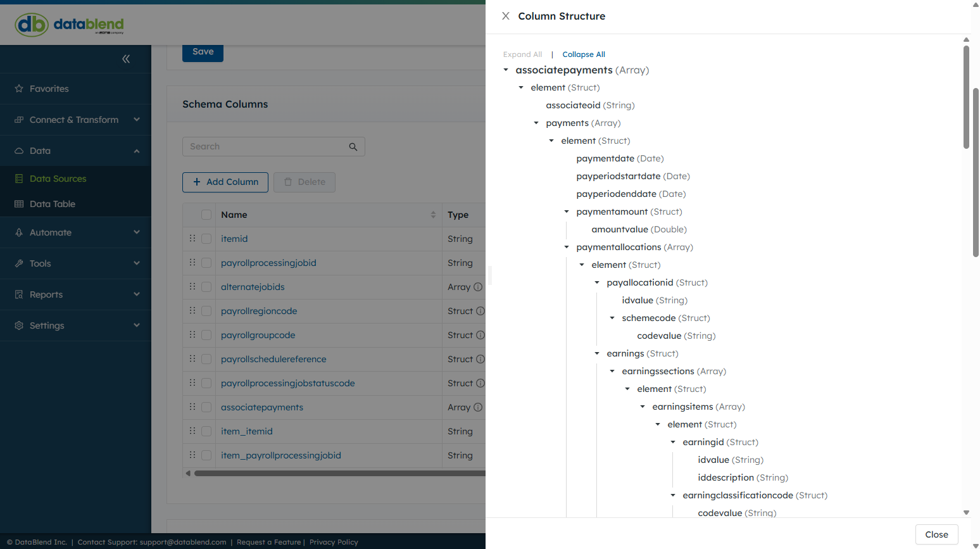Viewport: 980px width, 549px height.
Task: Collapse the sidebar with double-chevron icon
Action: (126, 59)
